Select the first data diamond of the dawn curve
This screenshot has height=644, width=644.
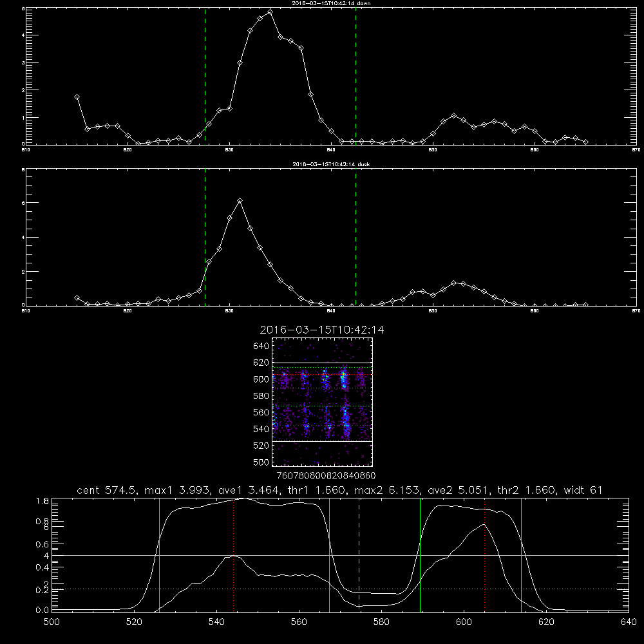click(77, 97)
